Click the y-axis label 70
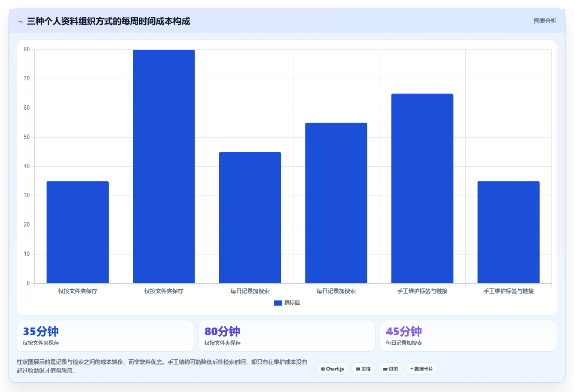Image resolution: width=574 pixels, height=392 pixels. (27, 79)
